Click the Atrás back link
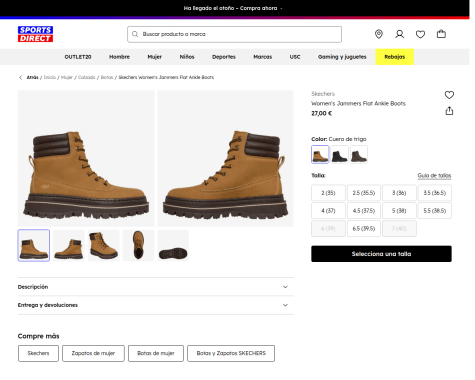This screenshot has width=475, height=380. pos(32,77)
